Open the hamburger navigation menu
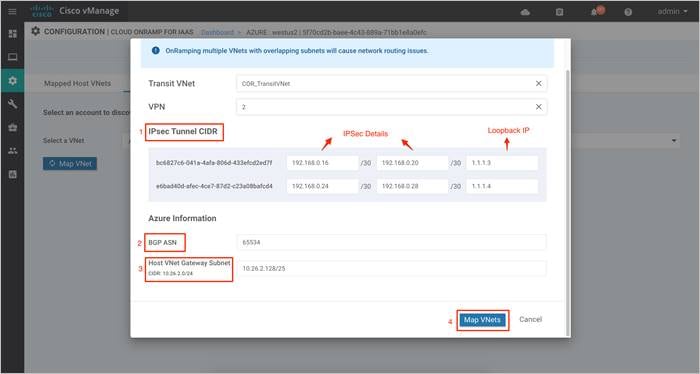 [12, 11]
